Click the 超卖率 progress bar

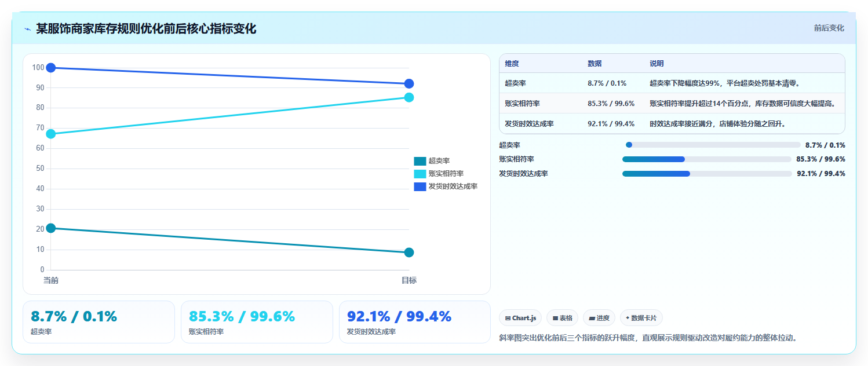713,145
